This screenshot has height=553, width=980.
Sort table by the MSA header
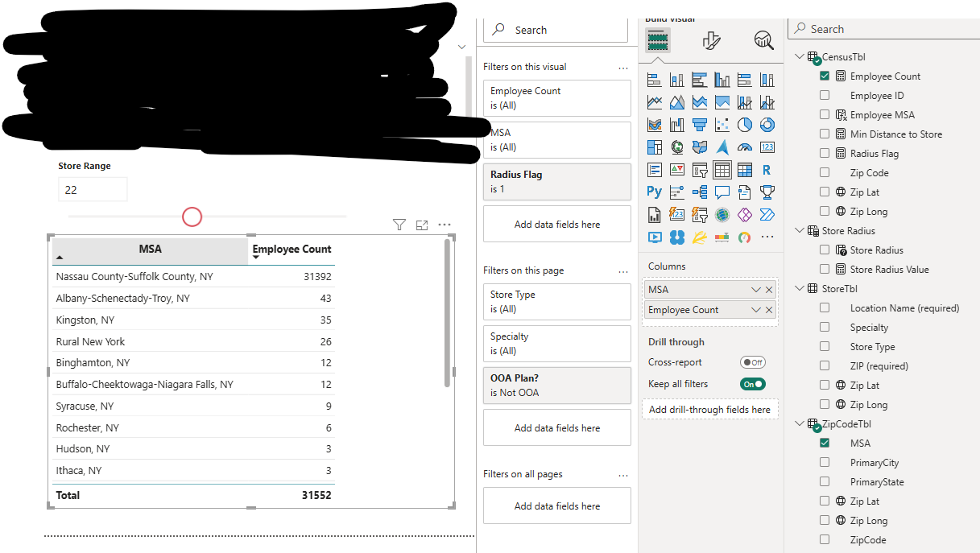[150, 250]
